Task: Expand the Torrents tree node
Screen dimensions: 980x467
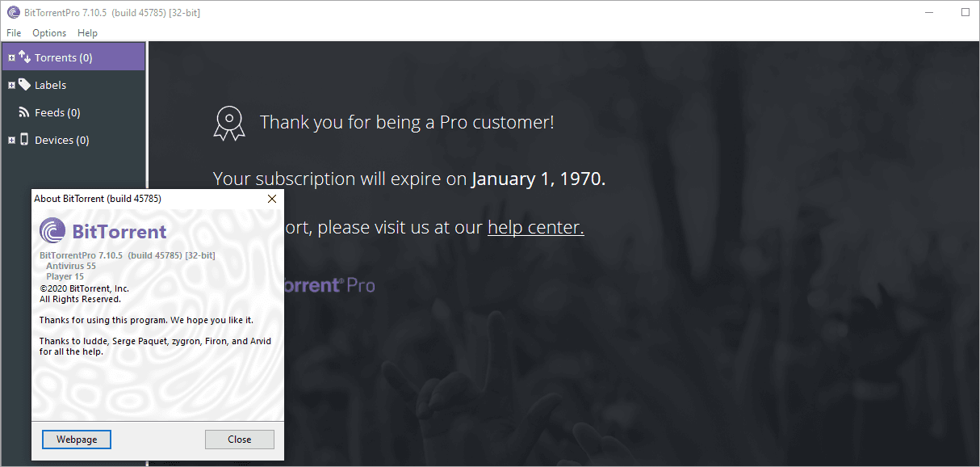Action: coord(10,57)
